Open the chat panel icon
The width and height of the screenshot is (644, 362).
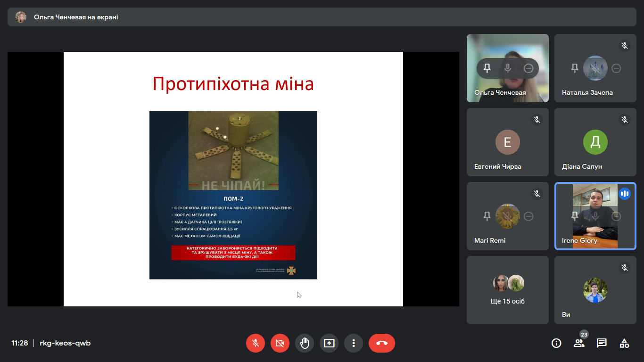(602, 343)
